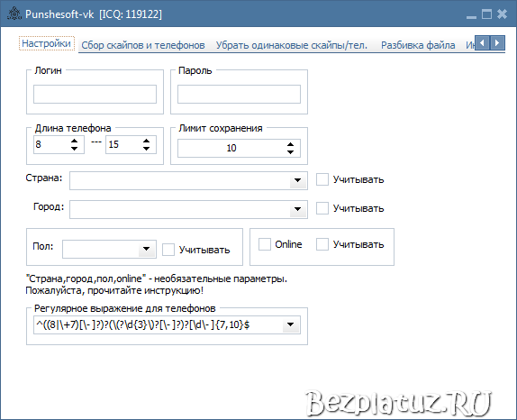Click into the Логин input field
This screenshot has height=420, width=517.
pos(95,94)
